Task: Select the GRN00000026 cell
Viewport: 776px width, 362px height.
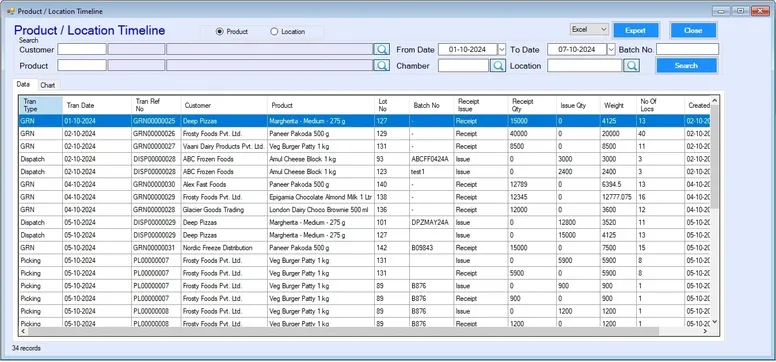Action: point(156,134)
